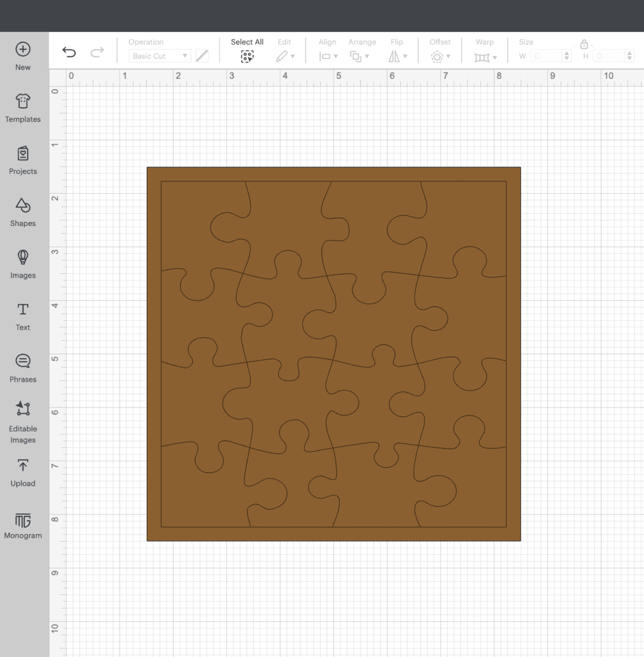Expand the Edit dropdown arrow
The image size is (644, 657).
click(292, 56)
